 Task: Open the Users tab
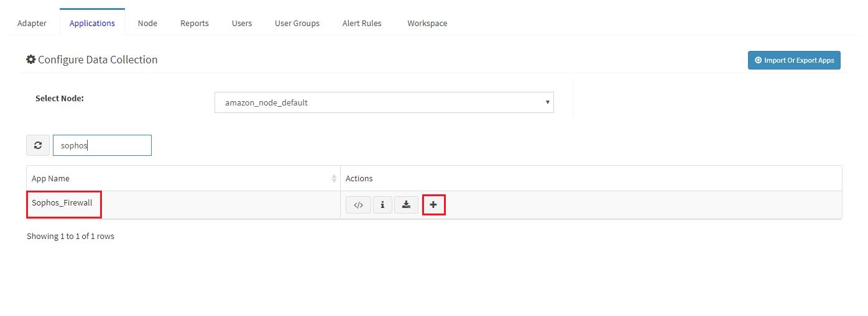(x=242, y=23)
